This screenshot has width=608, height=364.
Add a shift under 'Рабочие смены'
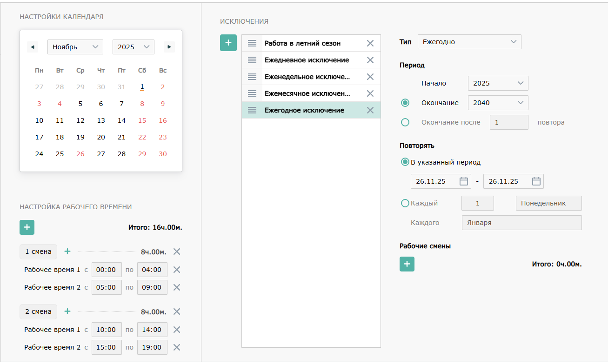point(407,264)
